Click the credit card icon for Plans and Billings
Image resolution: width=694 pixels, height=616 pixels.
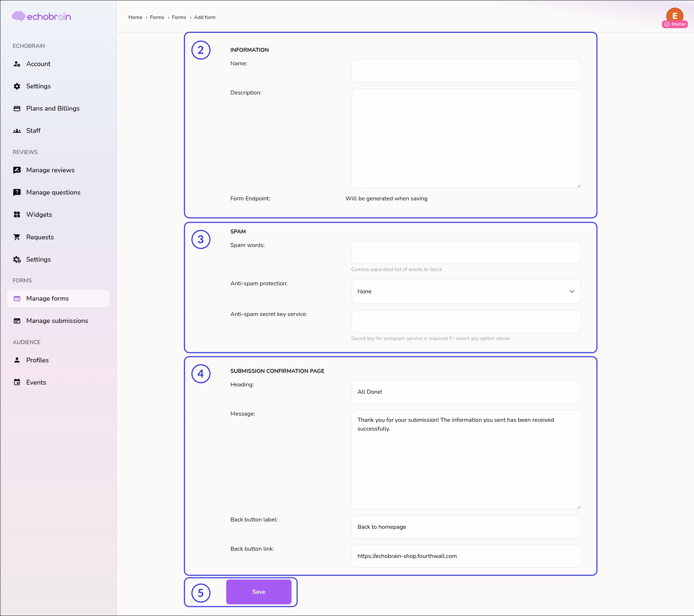click(x=17, y=108)
